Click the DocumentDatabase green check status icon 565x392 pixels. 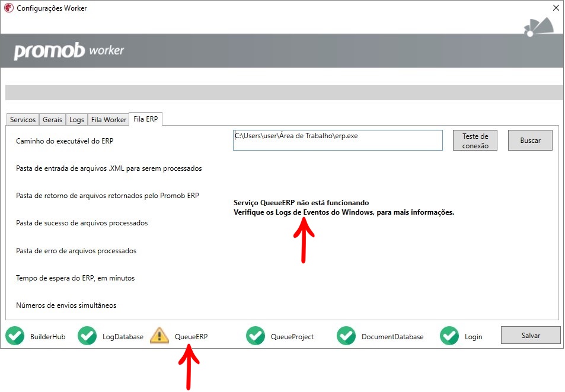(x=346, y=336)
